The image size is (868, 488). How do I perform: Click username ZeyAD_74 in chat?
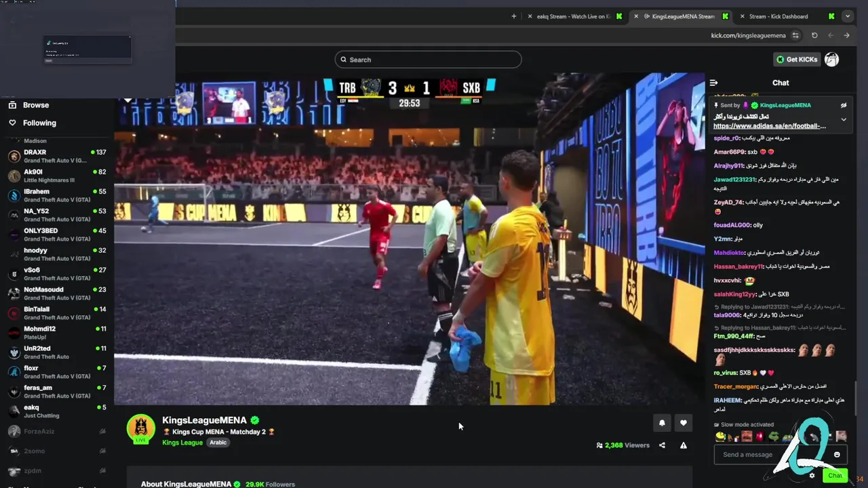click(728, 202)
